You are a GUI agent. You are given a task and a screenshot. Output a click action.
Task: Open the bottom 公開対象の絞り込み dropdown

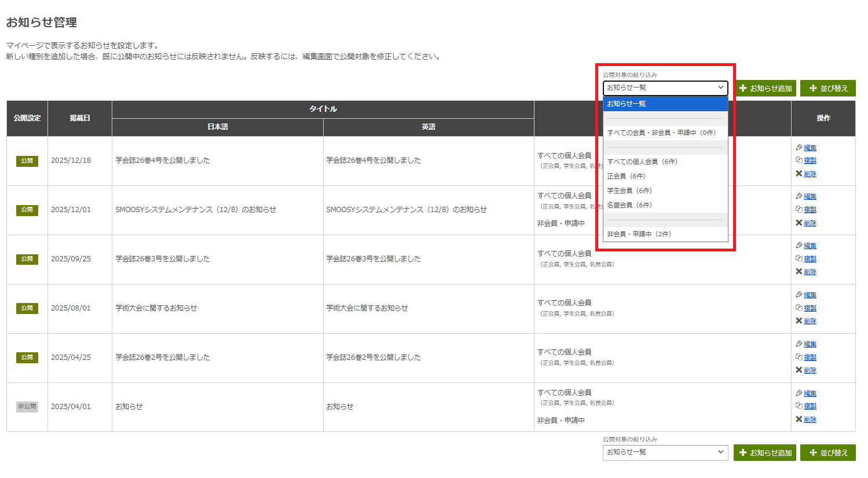click(665, 453)
